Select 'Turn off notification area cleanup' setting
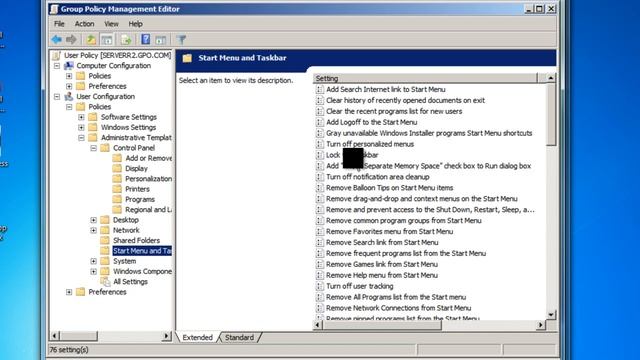The image size is (640, 360). pyautogui.click(x=378, y=177)
